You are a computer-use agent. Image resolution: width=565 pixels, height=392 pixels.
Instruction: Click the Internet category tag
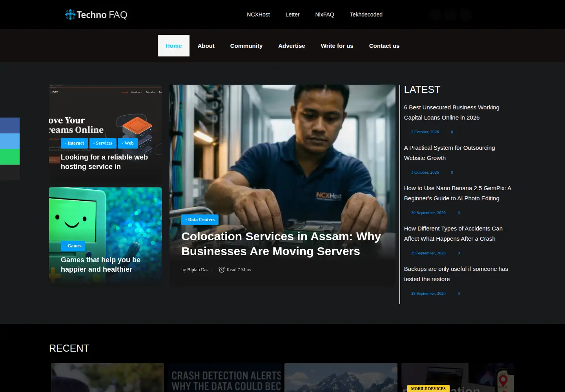click(x=74, y=143)
